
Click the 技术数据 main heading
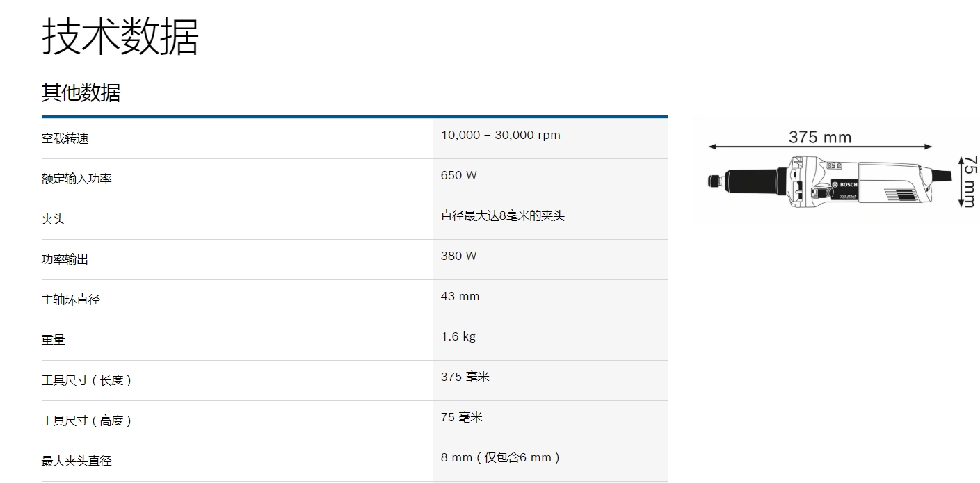click(120, 36)
